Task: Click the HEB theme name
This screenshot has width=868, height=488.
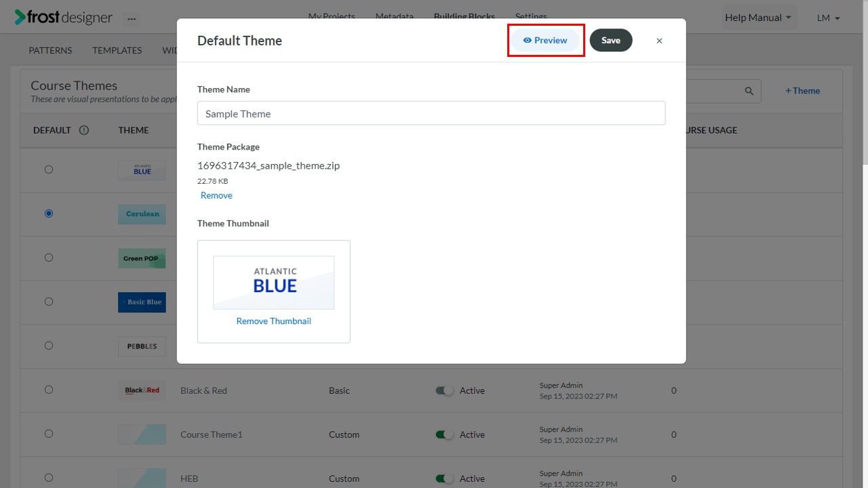Action: pos(189,479)
